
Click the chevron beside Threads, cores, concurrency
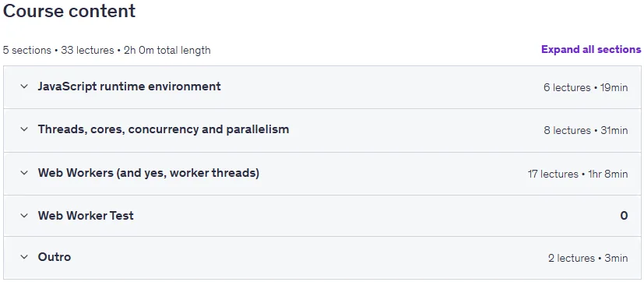pos(24,129)
